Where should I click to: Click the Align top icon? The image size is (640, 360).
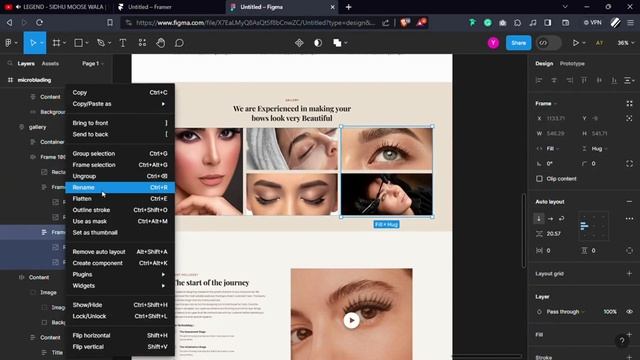coord(584,80)
